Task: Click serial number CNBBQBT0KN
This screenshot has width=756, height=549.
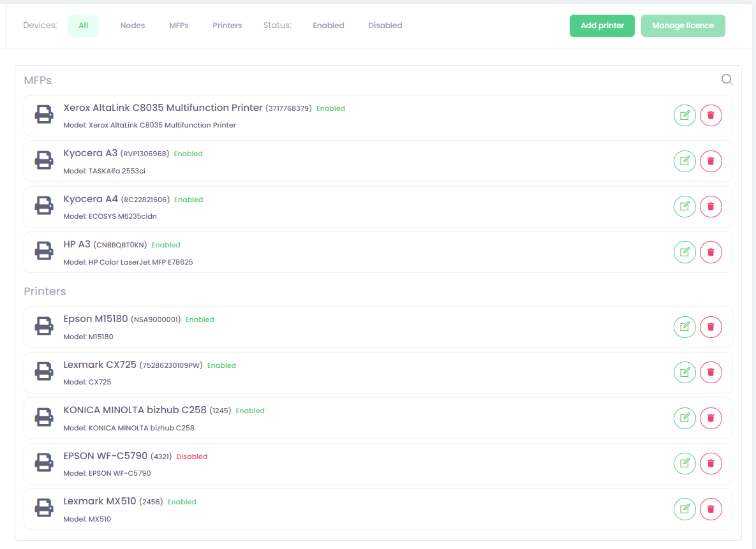Action: pos(120,245)
